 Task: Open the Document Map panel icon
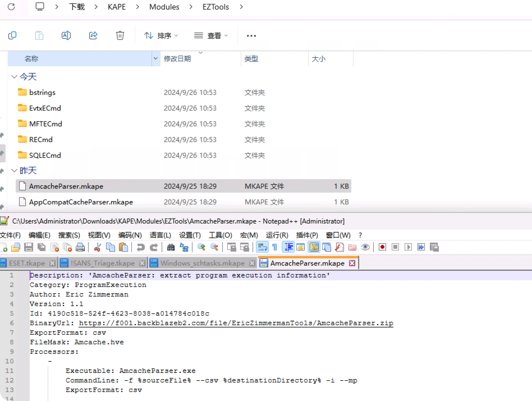click(314, 247)
